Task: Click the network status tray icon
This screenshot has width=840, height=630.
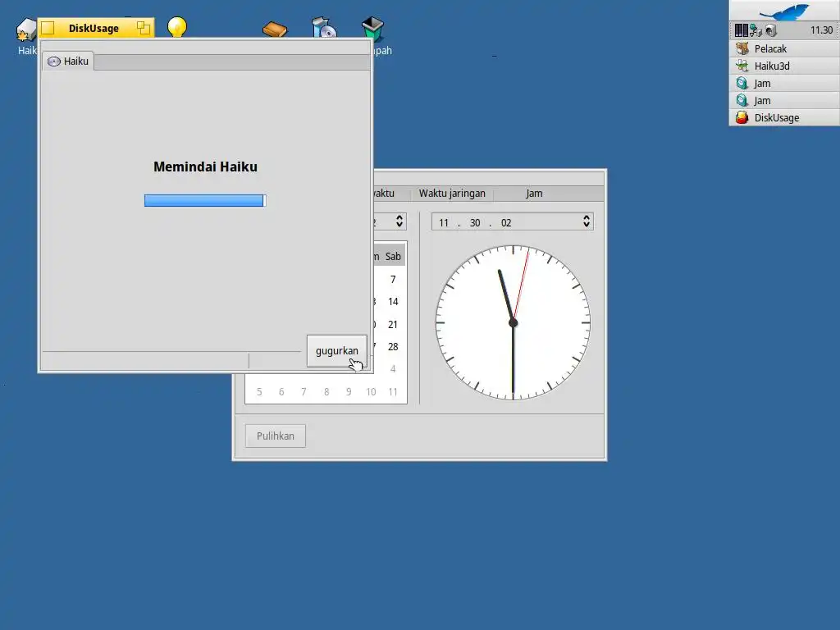Action: [756, 30]
